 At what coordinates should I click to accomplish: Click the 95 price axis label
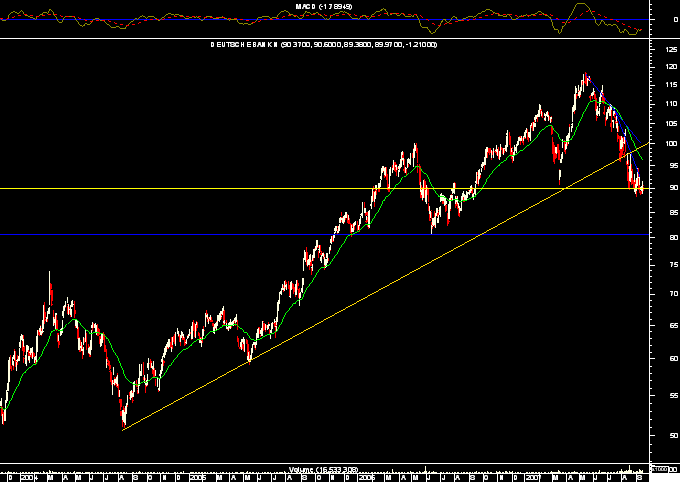point(673,165)
